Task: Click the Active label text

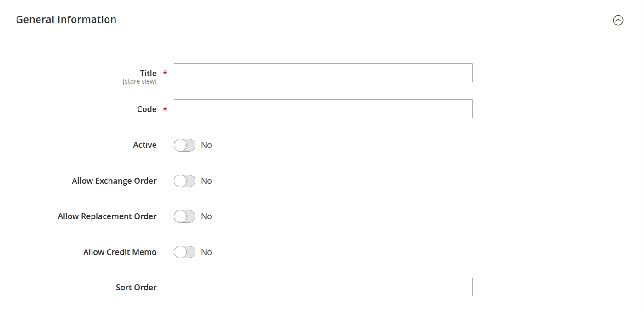Action: tap(145, 145)
